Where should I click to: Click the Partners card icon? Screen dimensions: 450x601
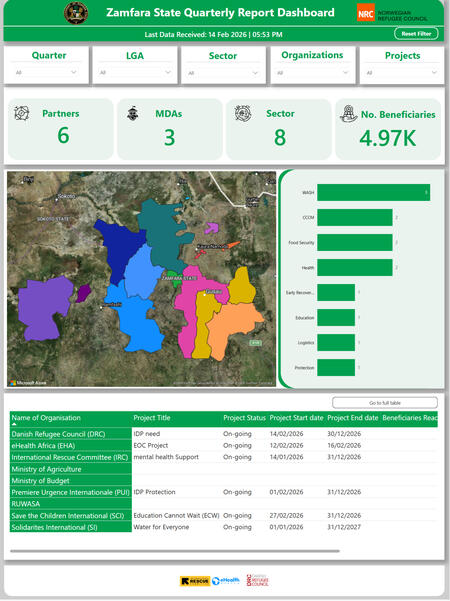click(x=21, y=113)
